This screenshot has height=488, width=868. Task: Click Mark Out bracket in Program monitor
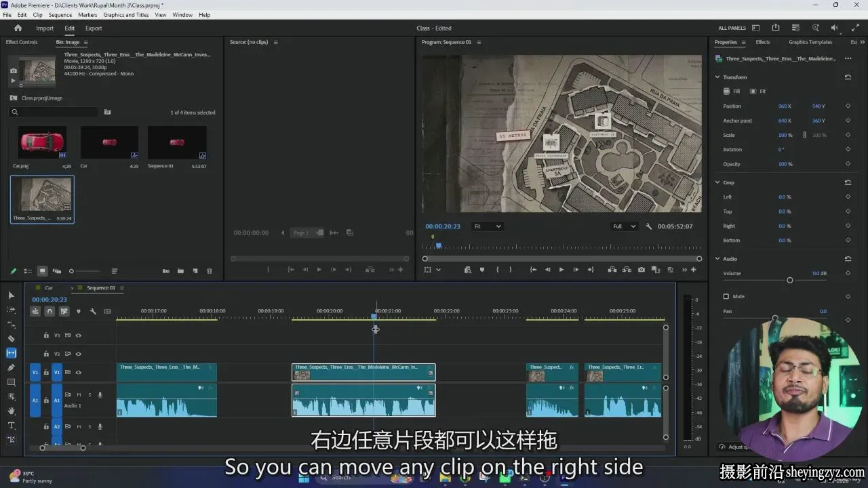[x=511, y=270]
